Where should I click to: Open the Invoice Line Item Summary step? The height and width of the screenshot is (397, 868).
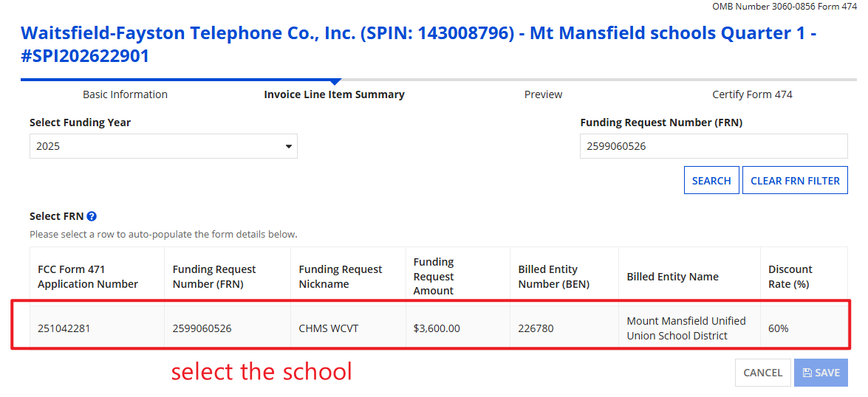(x=334, y=94)
